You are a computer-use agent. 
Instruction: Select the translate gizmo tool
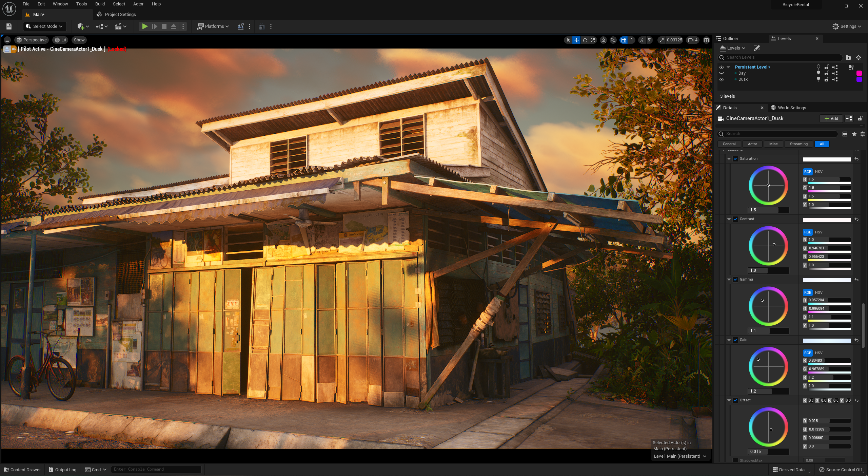576,40
